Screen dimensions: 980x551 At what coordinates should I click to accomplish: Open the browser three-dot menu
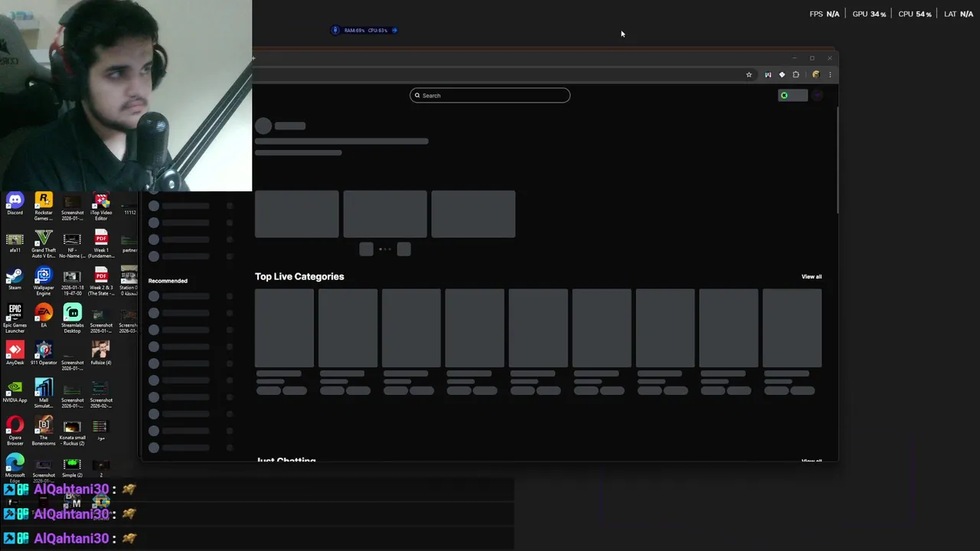click(830, 75)
